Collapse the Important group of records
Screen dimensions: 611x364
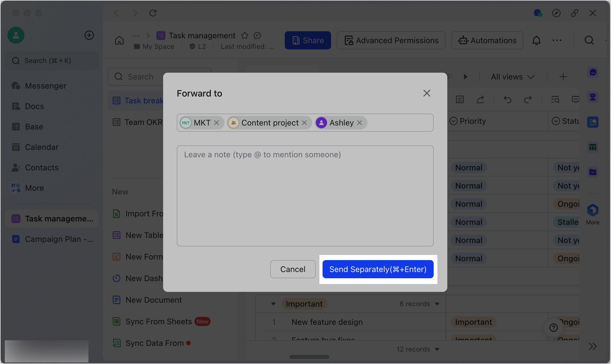(x=273, y=304)
